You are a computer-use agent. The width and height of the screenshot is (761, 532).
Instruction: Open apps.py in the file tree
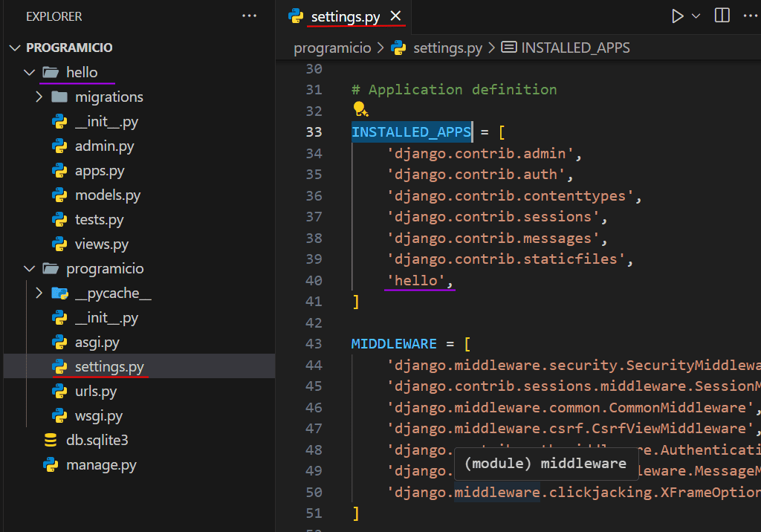point(100,170)
